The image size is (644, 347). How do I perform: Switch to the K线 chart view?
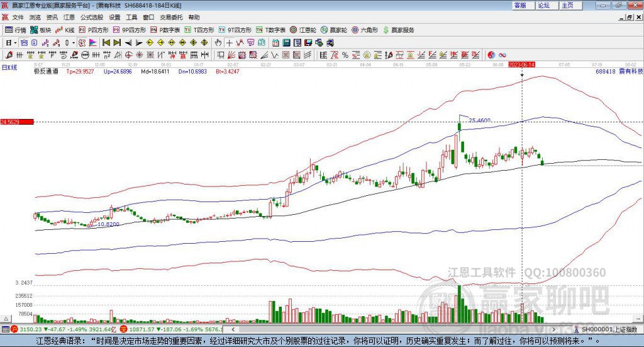pos(65,30)
